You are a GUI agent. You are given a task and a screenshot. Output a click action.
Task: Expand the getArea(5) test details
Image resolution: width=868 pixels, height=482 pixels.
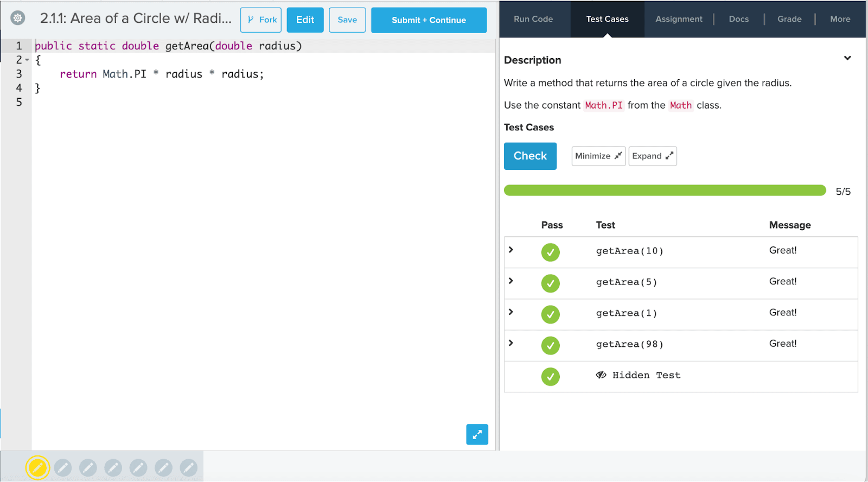511,281
